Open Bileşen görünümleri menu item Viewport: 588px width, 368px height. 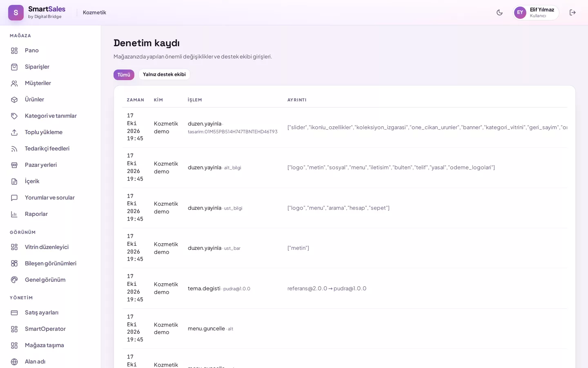click(51, 263)
